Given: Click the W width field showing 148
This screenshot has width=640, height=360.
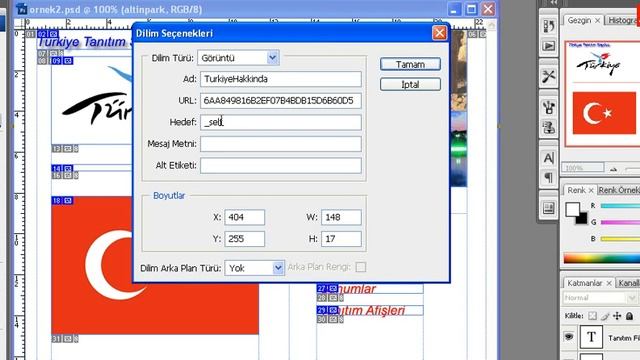Looking at the screenshot, I should click(x=341, y=217).
